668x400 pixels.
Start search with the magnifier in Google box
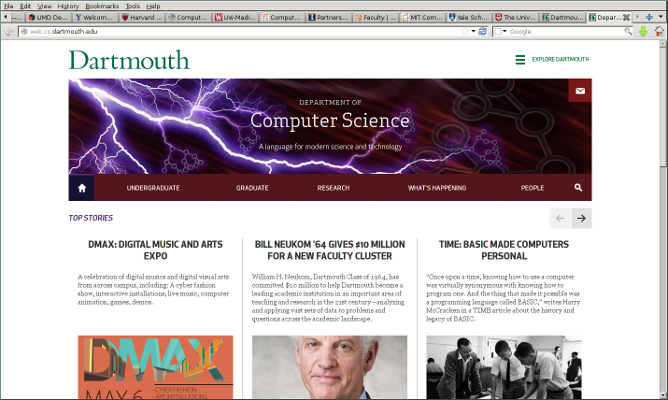point(628,32)
